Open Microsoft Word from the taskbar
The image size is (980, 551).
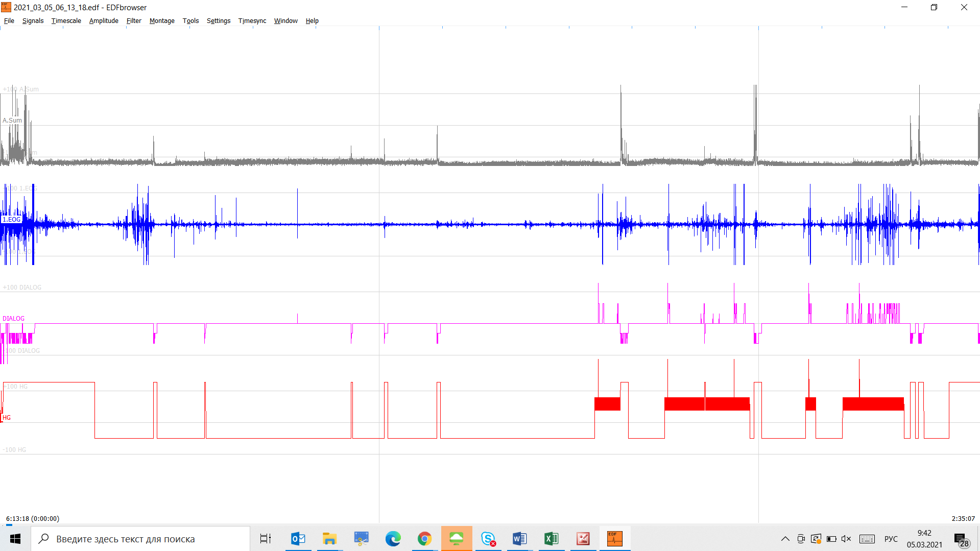point(520,539)
